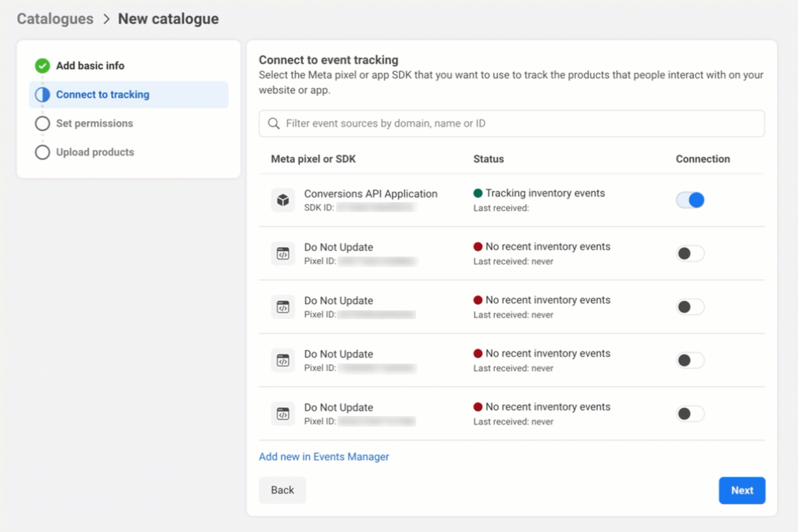
Task: Turn on the toggle for the last Do Not Update row
Action: pos(690,413)
